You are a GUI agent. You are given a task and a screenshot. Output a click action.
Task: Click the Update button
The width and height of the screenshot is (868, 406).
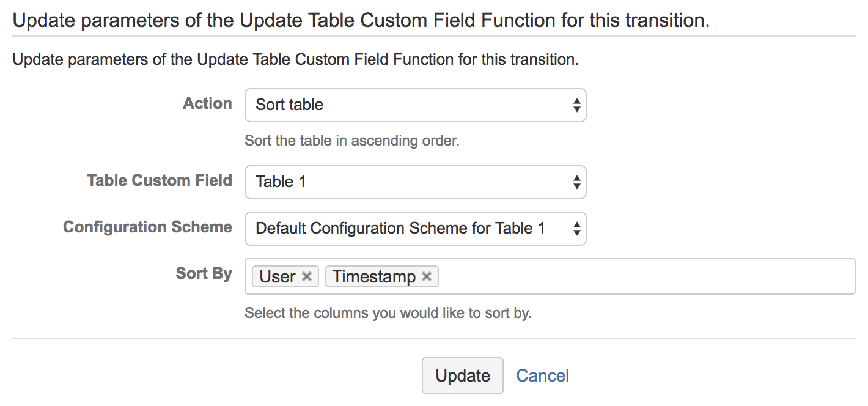(463, 375)
